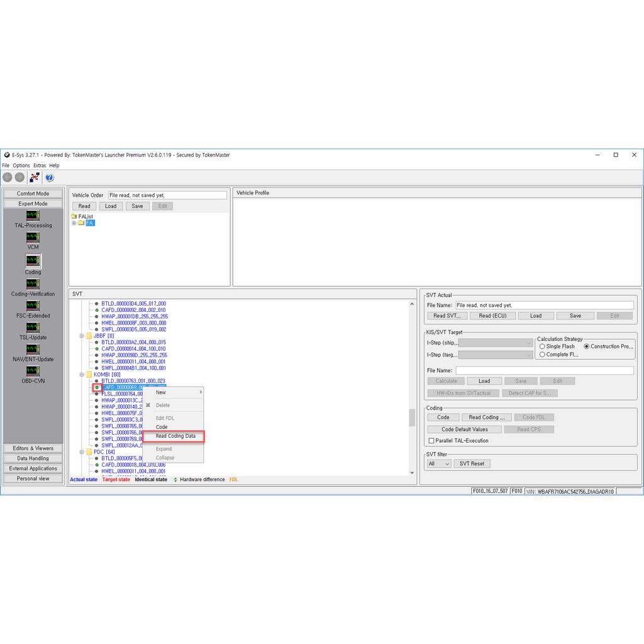
Task: Open the TAL-Processing module icon
Action: pyautogui.click(x=33, y=216)
